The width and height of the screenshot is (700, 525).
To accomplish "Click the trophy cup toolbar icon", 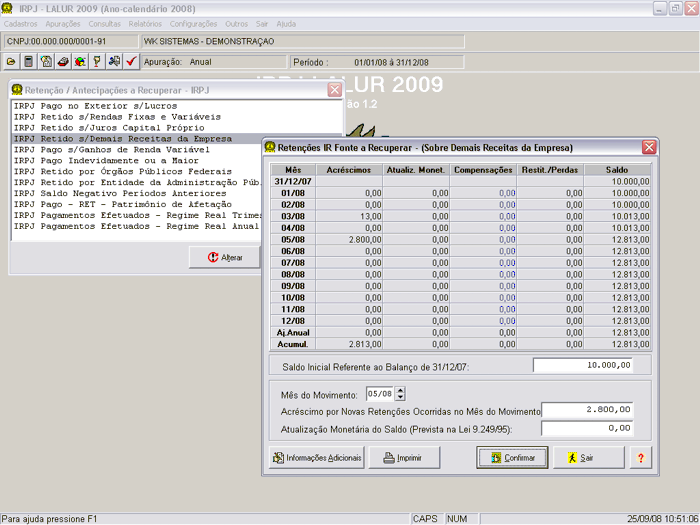I will click(97, 62).
